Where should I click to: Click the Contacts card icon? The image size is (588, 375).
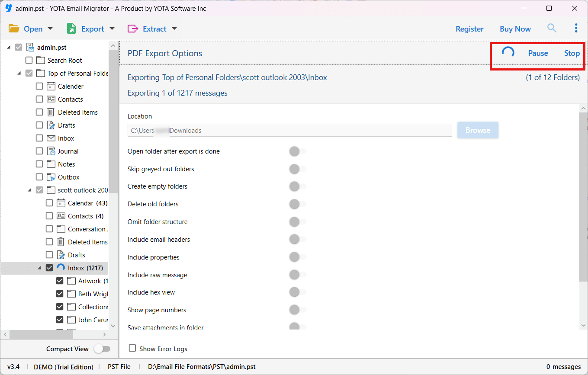(51, 99)
